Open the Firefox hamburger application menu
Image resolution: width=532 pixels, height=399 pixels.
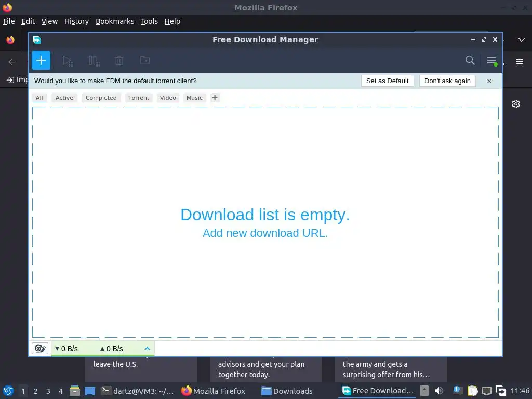(x=520, y=62)
